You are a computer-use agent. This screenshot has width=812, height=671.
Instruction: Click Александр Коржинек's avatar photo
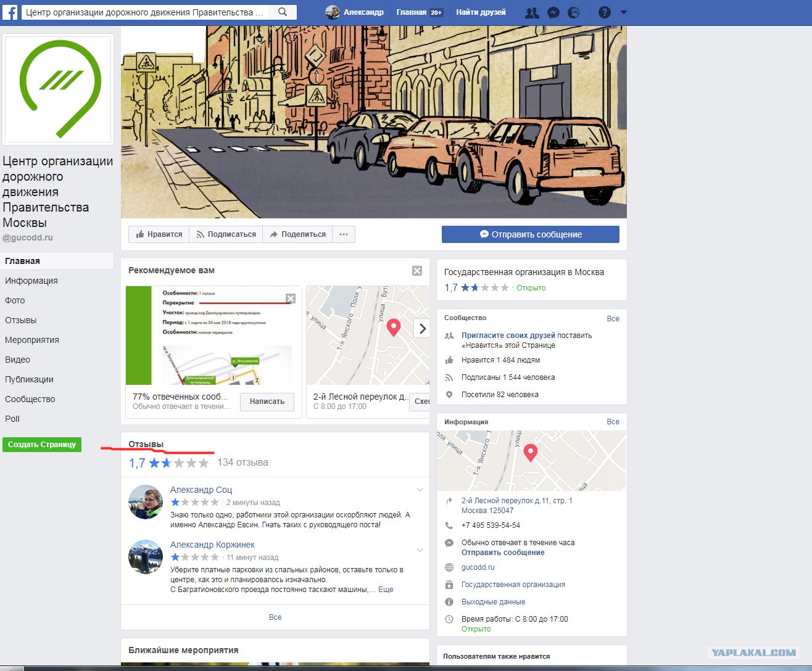coord(146,556)
